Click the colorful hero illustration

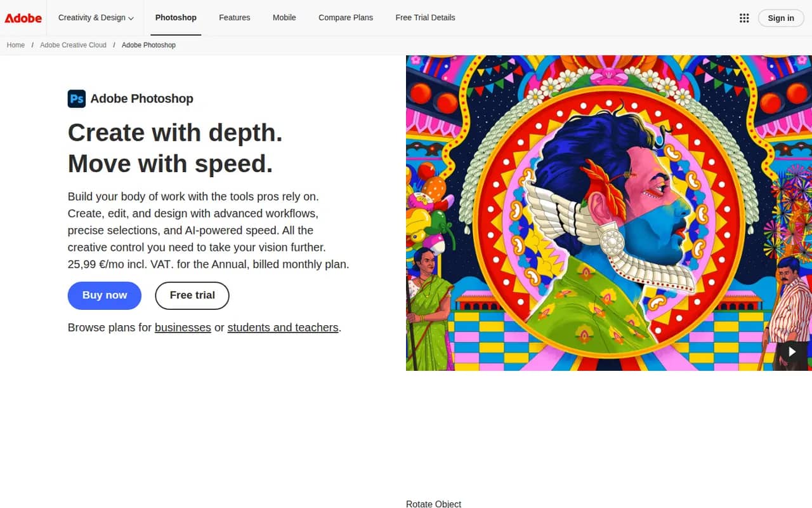point(609,213)
